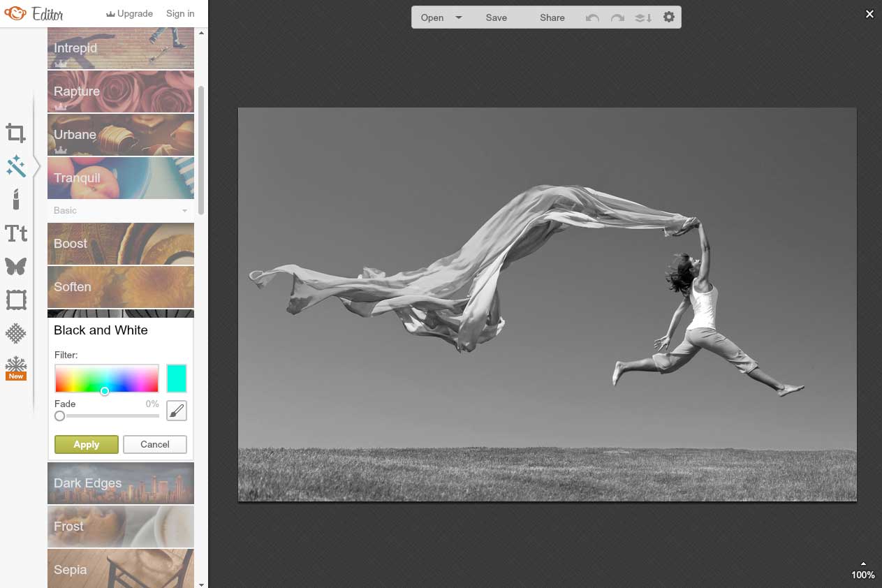Open the Overlays butterfly tool

tap(16, 266)
